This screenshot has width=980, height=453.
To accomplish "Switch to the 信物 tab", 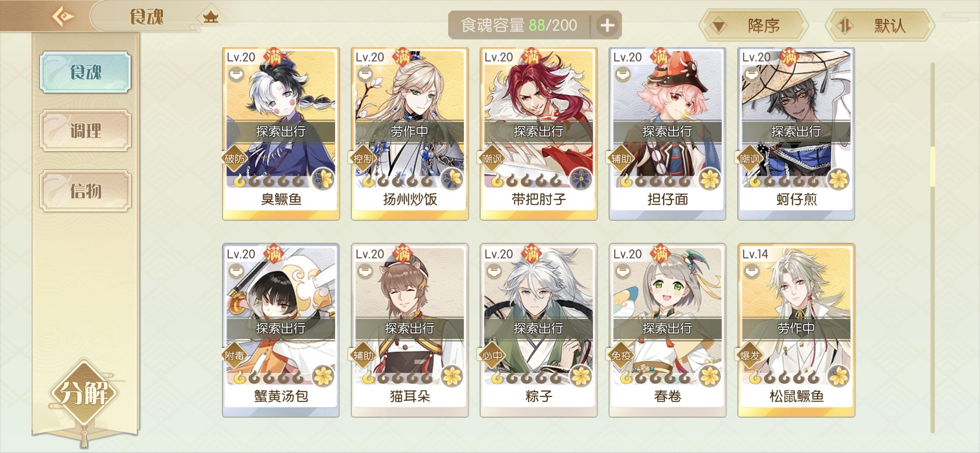I will pyautogui.click(x=85, y=190).
